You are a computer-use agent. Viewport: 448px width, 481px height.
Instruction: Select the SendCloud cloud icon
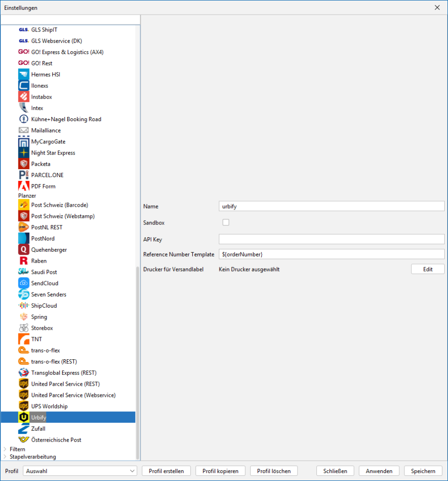pyautogui.click(x=24, y=283)
